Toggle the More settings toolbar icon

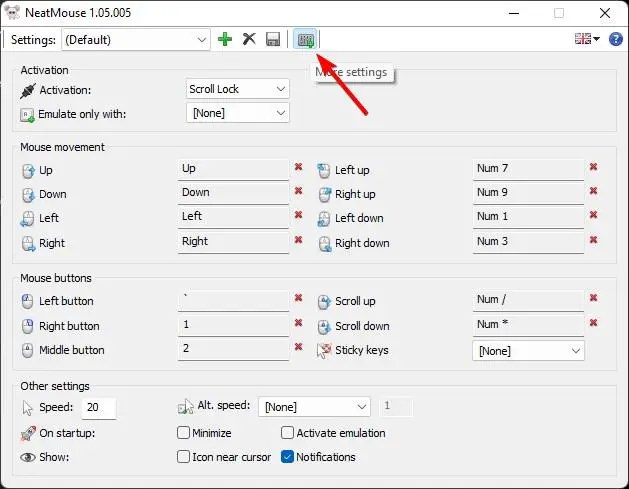click(x=305, y=39)
